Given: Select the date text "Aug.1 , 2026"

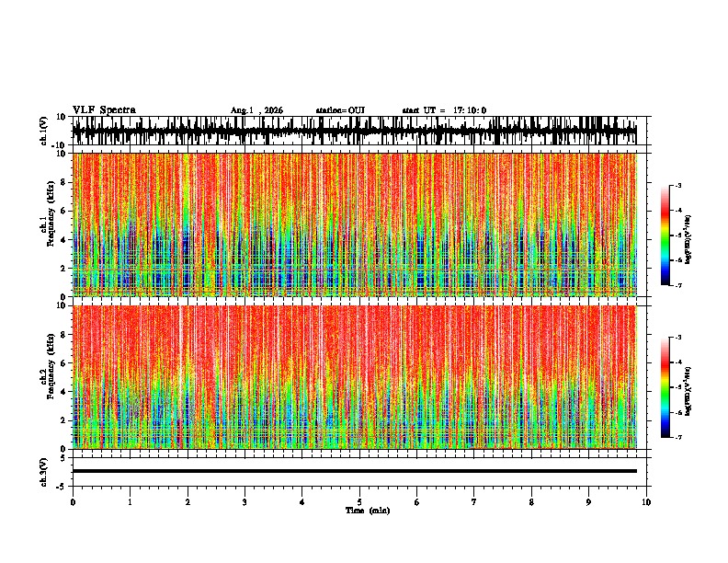Looking at the screenshot, I should tap(256, 110).
